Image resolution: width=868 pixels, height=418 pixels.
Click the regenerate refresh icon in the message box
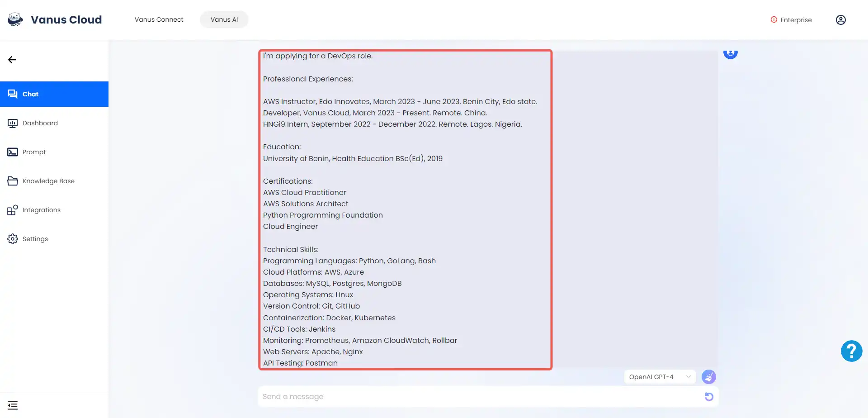click(709, 397)
